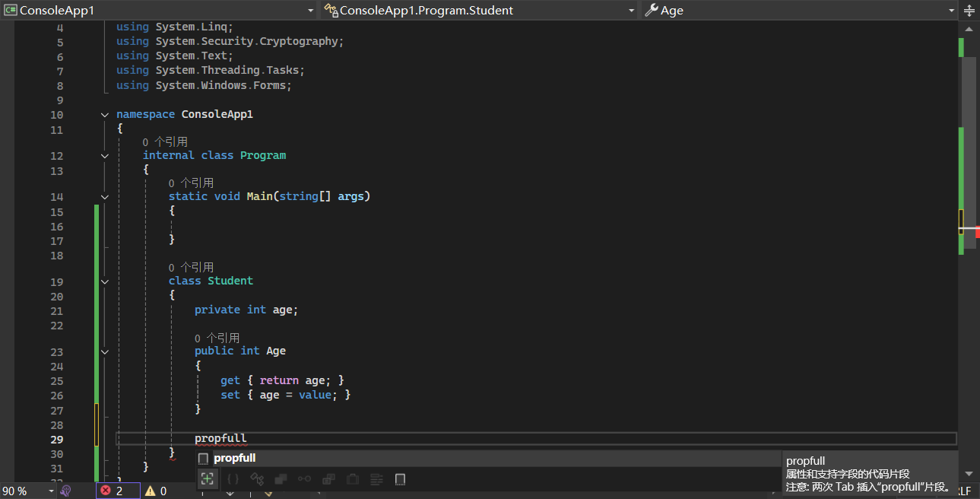The width and height of the screenshot is (980, 499).
Task: Click the Program class name in code
Action: [x=263, y=155]
